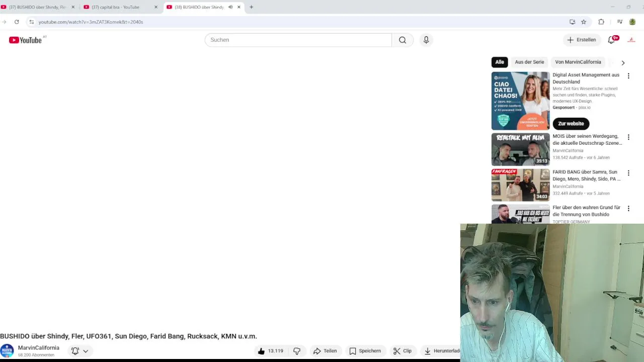
Task: Like the video (13.119)
Action: (x=271, y=351)
